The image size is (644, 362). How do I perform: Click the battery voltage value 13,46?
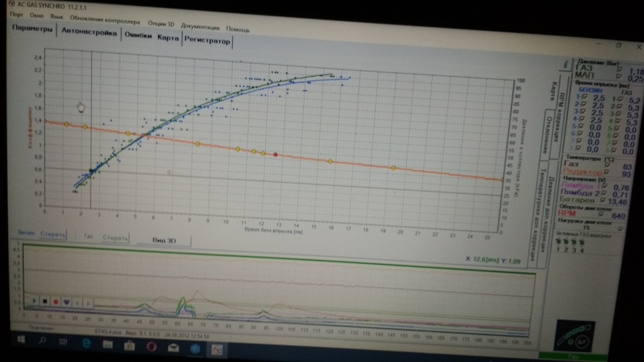[617, 202]
